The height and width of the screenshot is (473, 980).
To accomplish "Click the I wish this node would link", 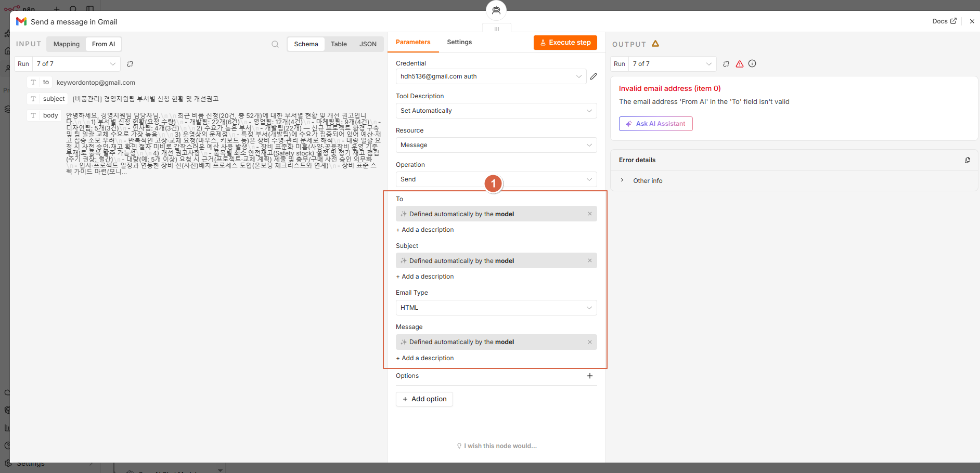I will point(497,446).
